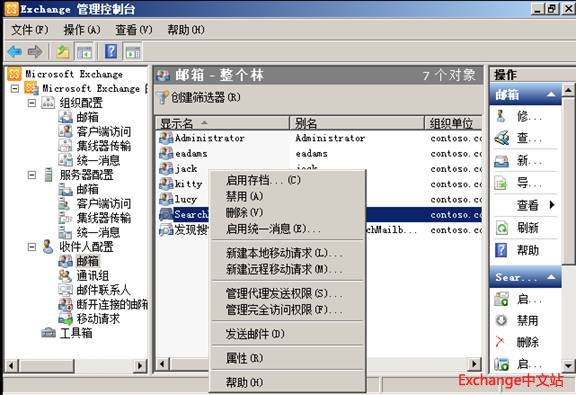
Task: Collapse the 组织配置 tree node
Action: click(x=32, y=103)
